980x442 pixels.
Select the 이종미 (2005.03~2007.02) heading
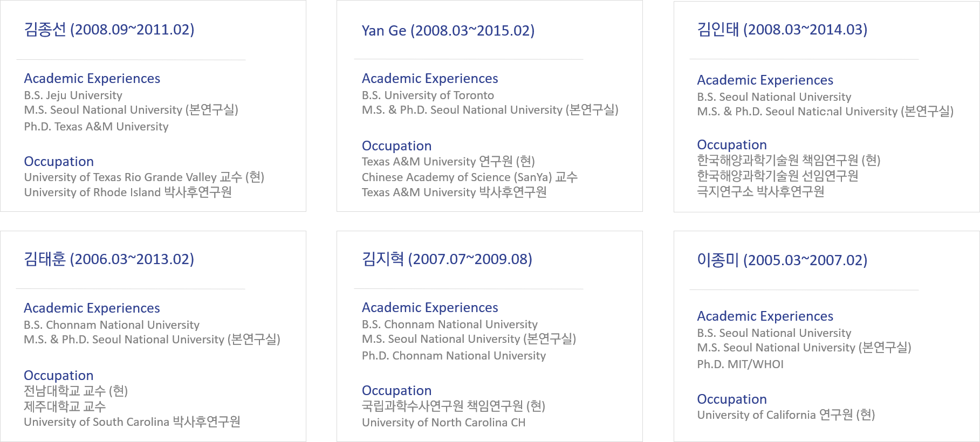click(782, 260)
